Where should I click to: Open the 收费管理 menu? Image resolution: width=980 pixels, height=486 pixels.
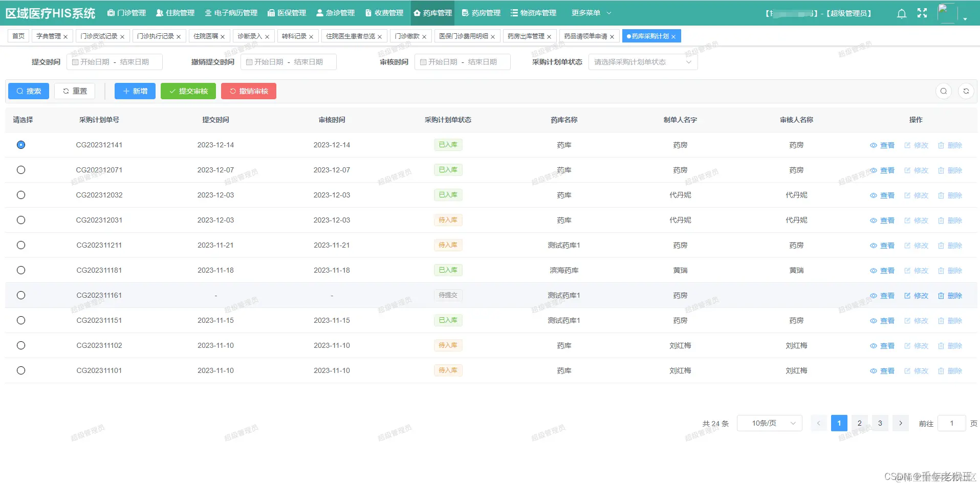point(384,13)
